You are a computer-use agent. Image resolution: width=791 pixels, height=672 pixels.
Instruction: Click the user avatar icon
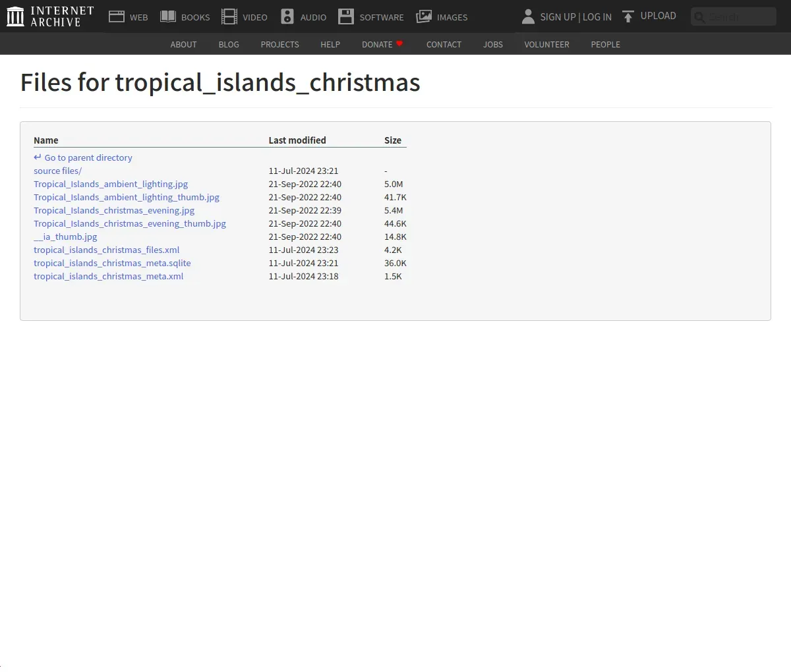pos(528,16)
